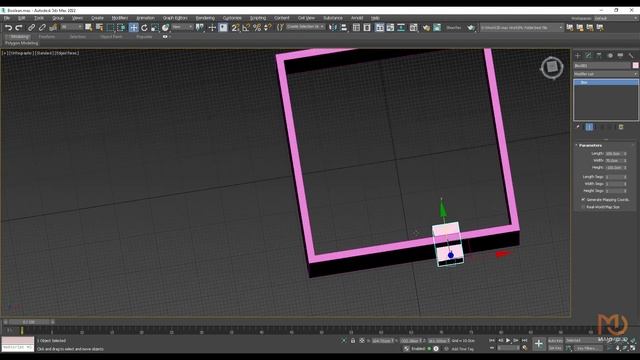Open the Select by Name icon
The height and width of the screenshot is (360, 640).
point(99,28)
